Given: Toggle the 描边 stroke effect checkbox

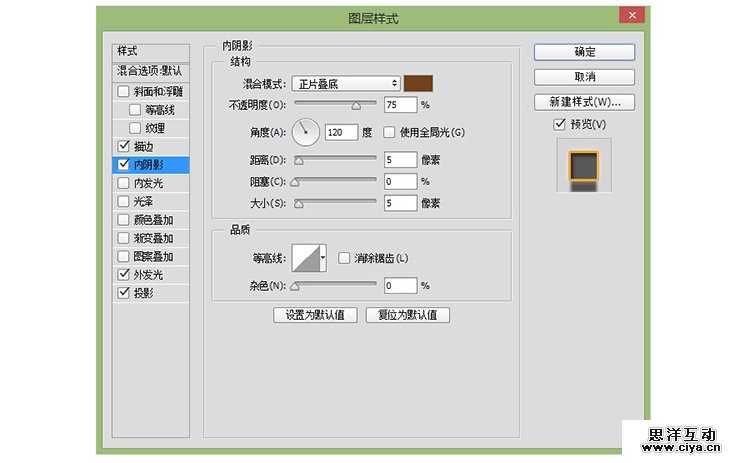Looking at the screenshot, I should 123,146.
